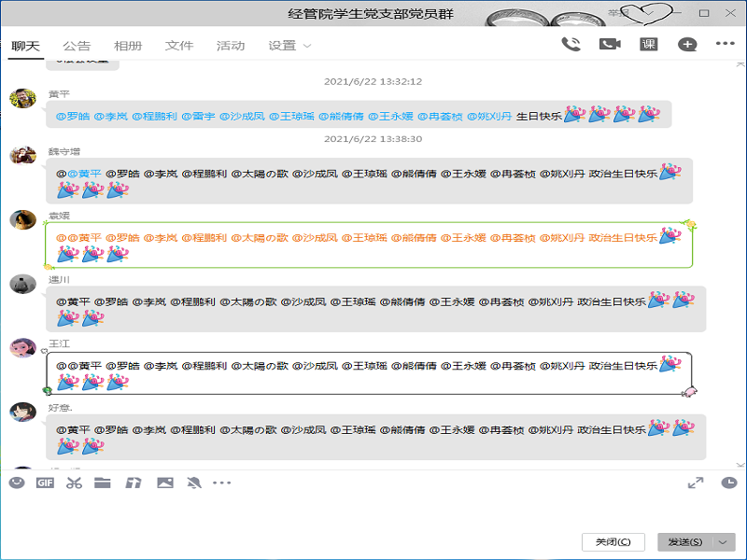Viewport: 747px width, 560px height.
Task: Open the GIF sticker panel
Action: [45, 483]
